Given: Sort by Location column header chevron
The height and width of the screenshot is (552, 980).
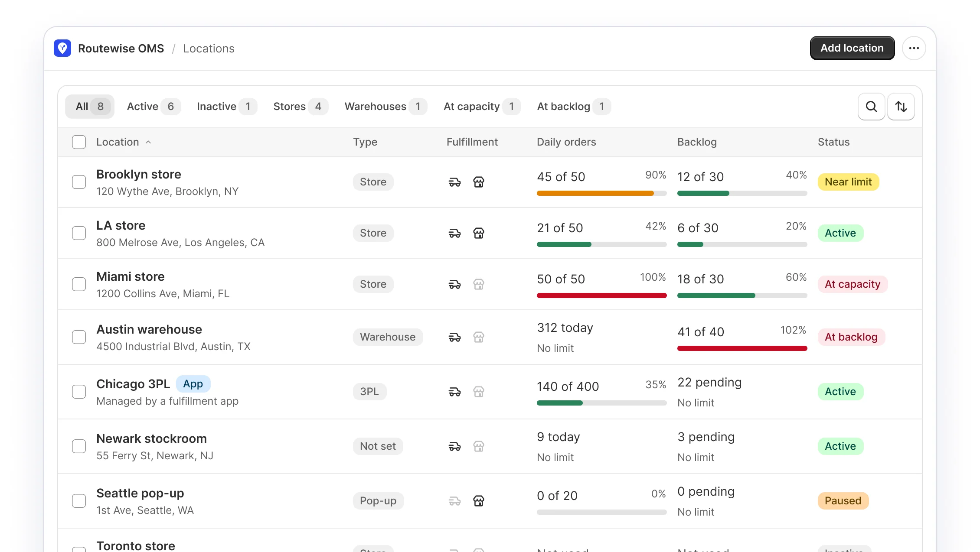Looking at the screenshot, I should tap(148, 142).
